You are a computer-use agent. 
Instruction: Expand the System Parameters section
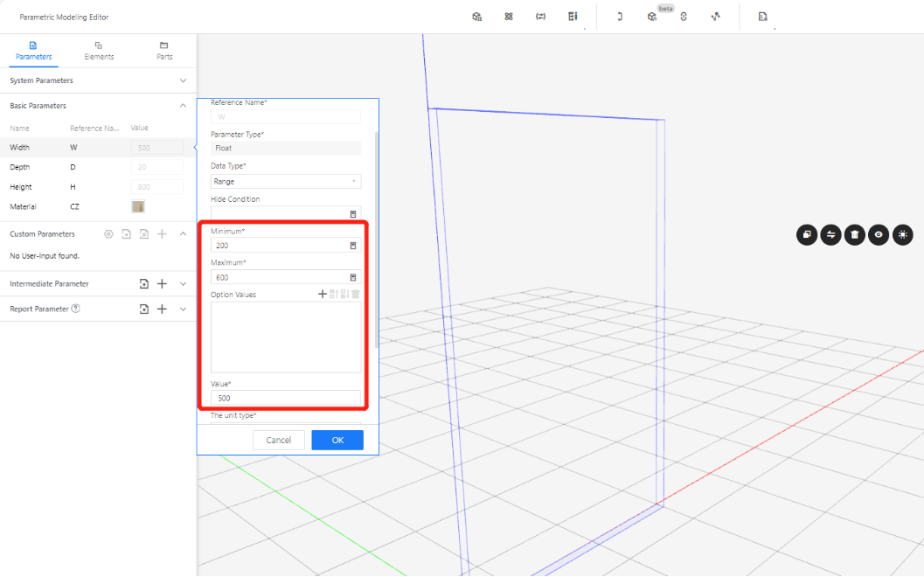point(183,80)
